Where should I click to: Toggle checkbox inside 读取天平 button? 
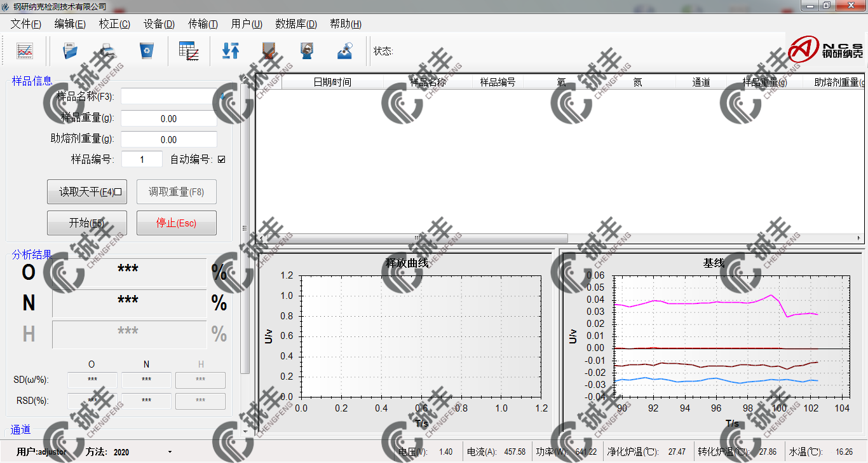coord(118,191)
